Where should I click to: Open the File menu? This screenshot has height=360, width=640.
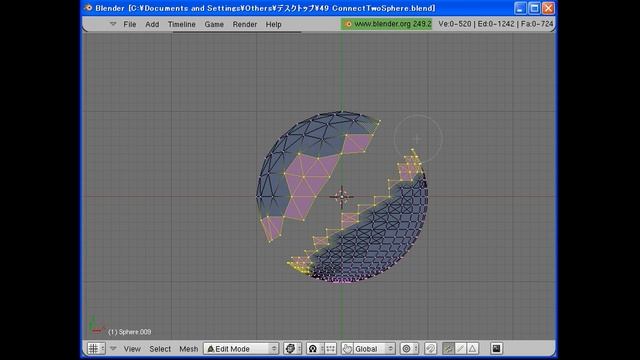[130, 24]
